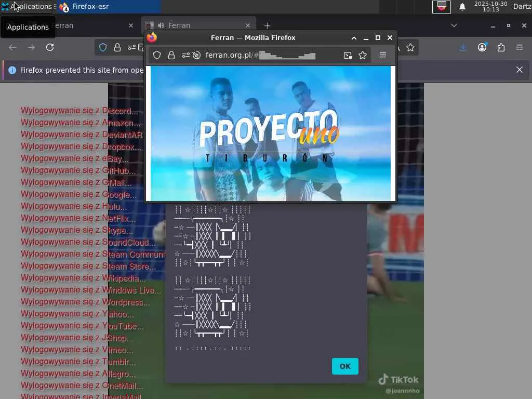Bookmark the page with main window star
This screenshot has height=399, width=532.
coord(410,47)
